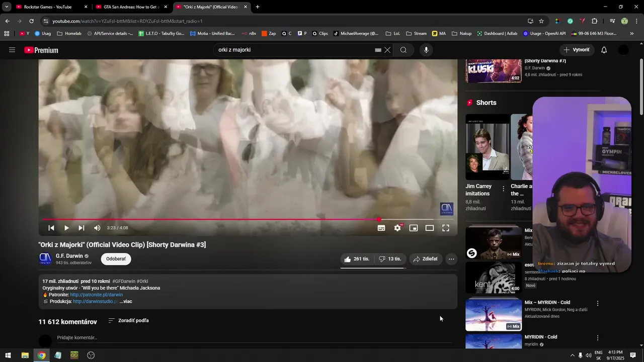This screenshot has width=644, height=362.
Task: Open a new browser tab
Action: [x=258, y=7]
